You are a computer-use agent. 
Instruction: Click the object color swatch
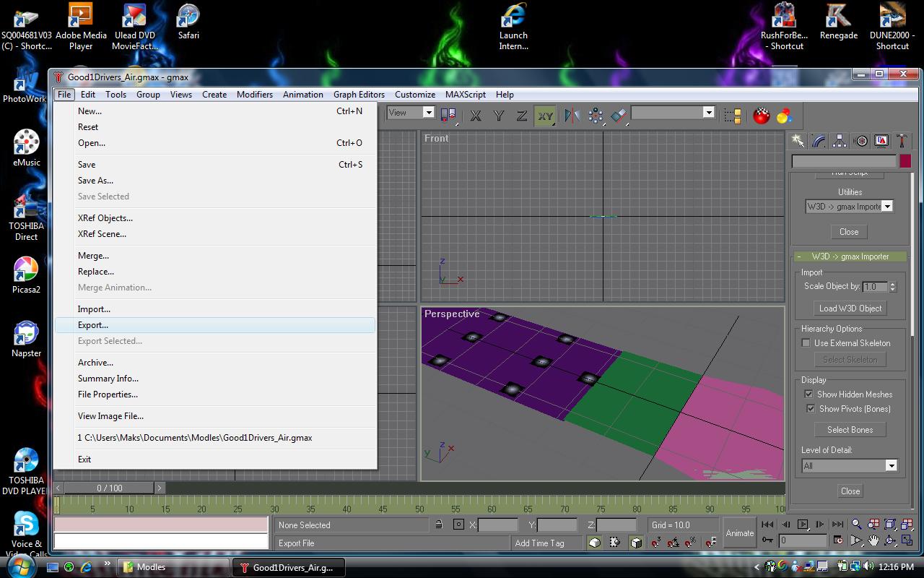[x=905, y=161]
